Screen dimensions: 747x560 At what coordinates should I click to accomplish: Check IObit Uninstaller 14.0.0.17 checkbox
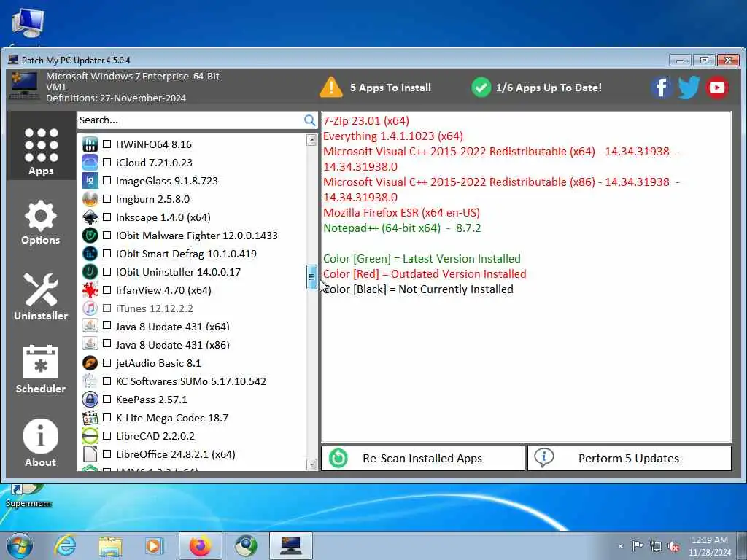pos(107,271)
